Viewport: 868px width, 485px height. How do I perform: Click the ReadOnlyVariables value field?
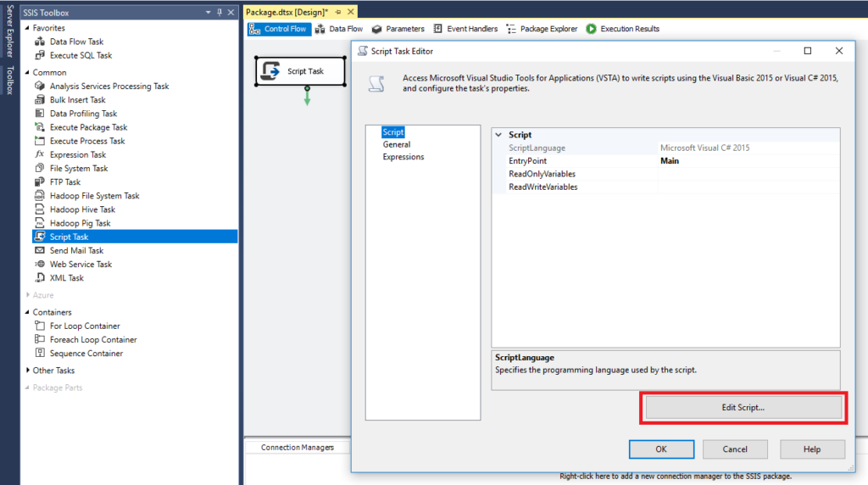click(x=748, y=174)
